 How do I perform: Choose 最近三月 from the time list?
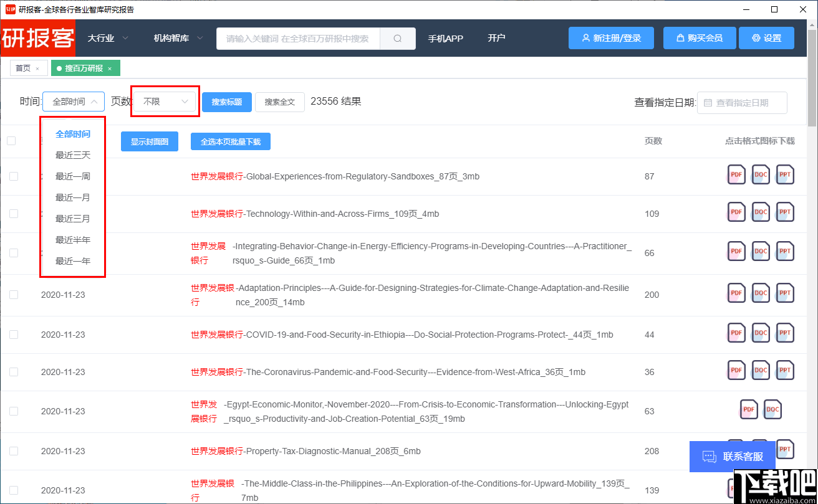(x=73, y=219)
